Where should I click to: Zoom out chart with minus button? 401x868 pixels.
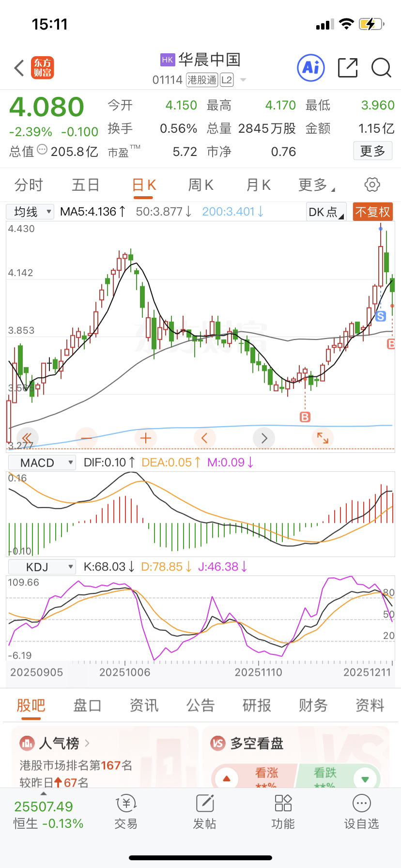click(x=87, y=438)
